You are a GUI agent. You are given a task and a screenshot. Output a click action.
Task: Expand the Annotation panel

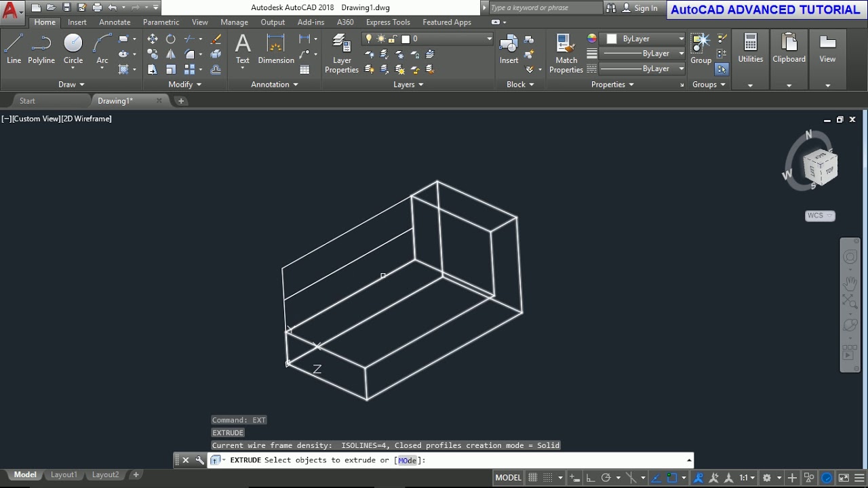coord(275,85)
